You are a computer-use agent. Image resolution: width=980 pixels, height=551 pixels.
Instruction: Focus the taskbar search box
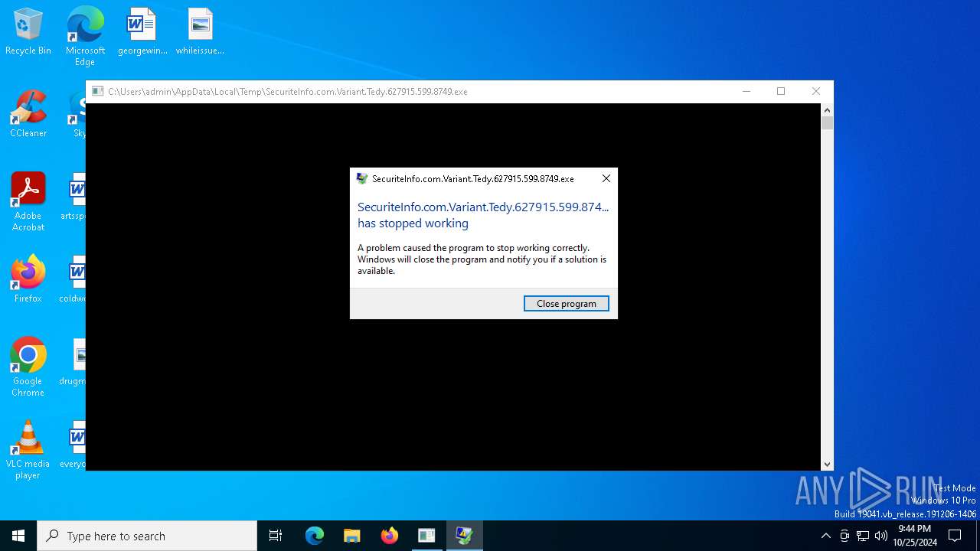point(147,536)
